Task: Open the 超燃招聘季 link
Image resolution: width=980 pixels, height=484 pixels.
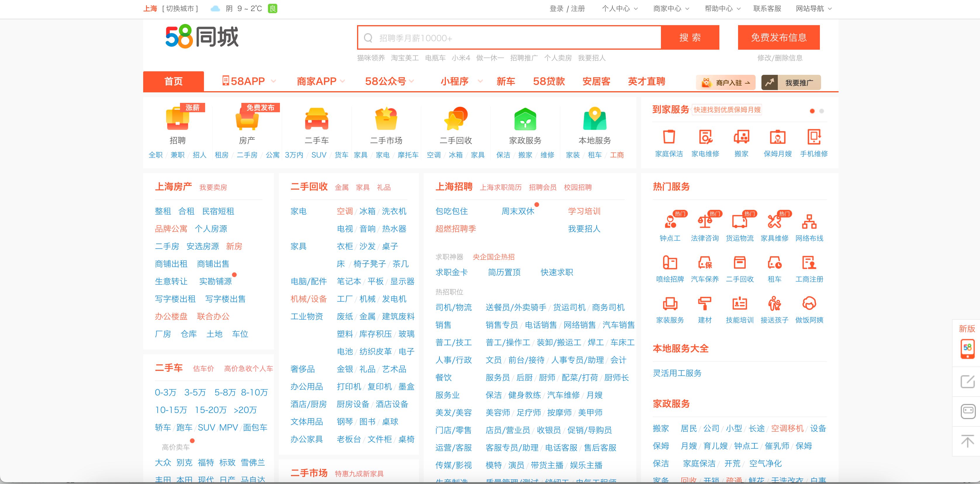Action: click(456, 229)
